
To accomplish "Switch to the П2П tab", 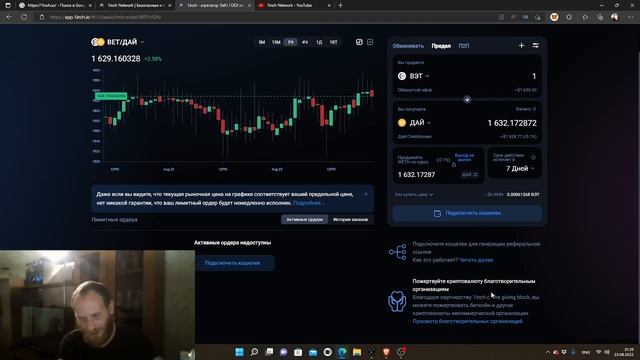I will (x=464, y=46).
